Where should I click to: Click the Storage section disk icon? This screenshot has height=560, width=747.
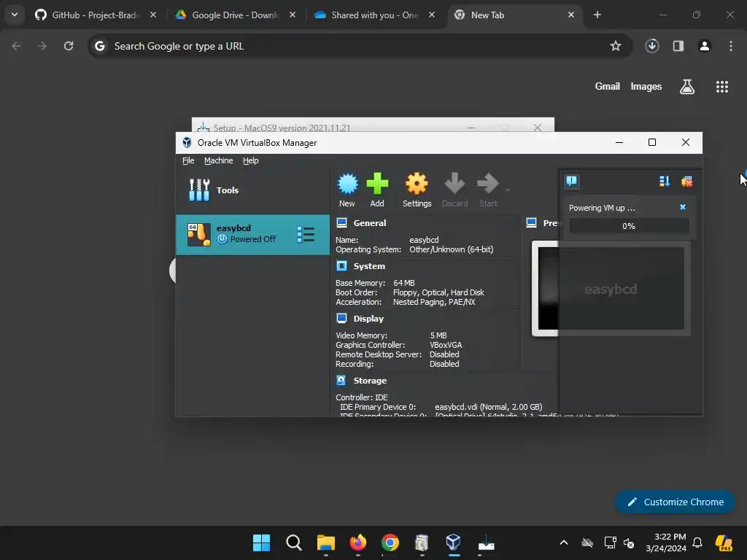[341, 380]
